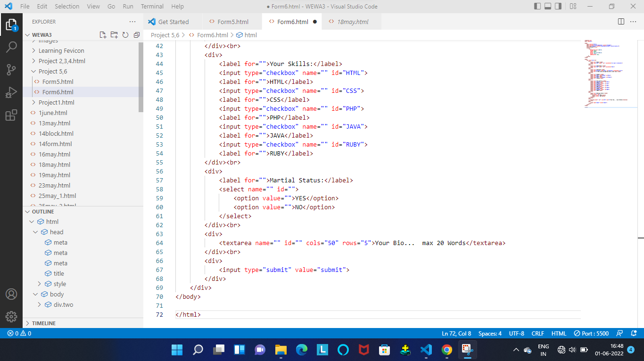
Task: Open 14block.html in explorer tree
Action: [x=56, y=133]
